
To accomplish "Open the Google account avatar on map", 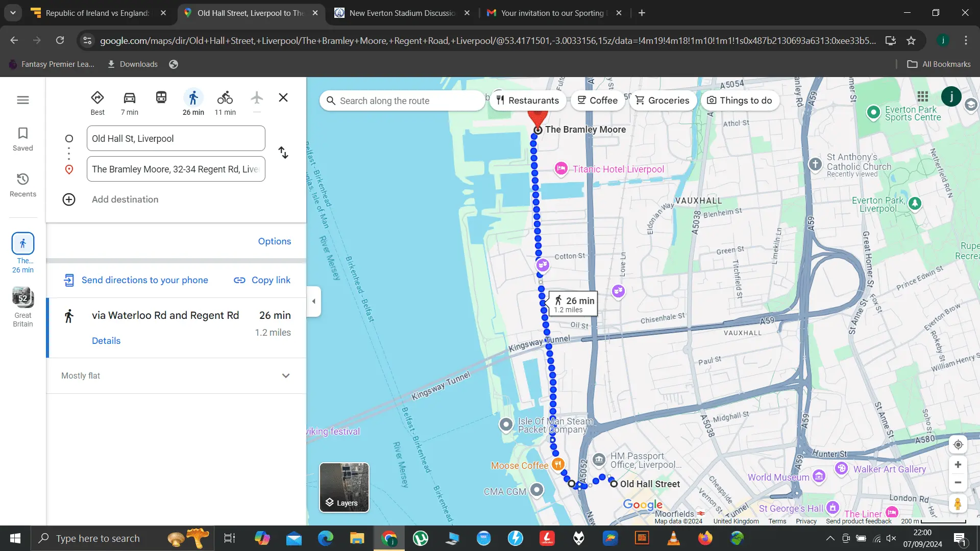I will (951, 96).
